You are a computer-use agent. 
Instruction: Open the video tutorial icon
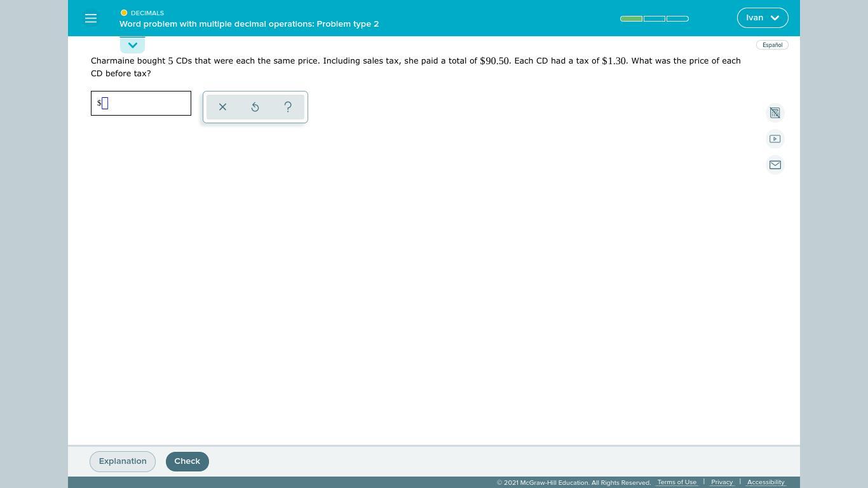775,139
